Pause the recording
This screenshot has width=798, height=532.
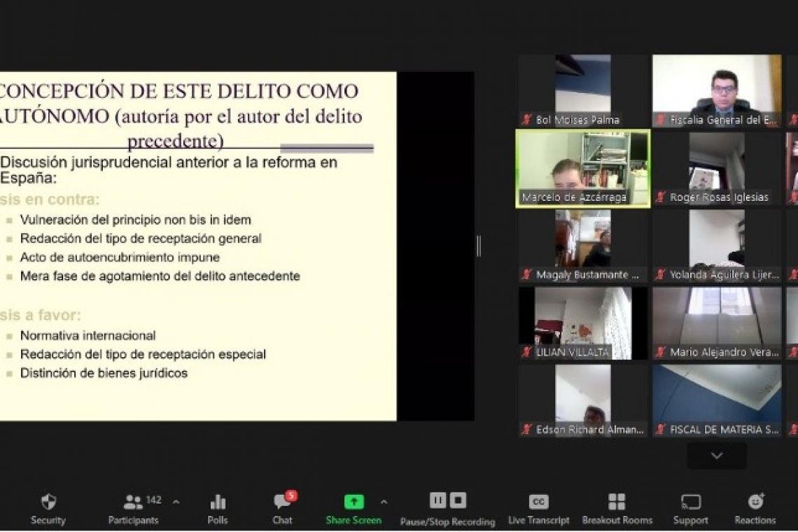(x=437, y=500)
